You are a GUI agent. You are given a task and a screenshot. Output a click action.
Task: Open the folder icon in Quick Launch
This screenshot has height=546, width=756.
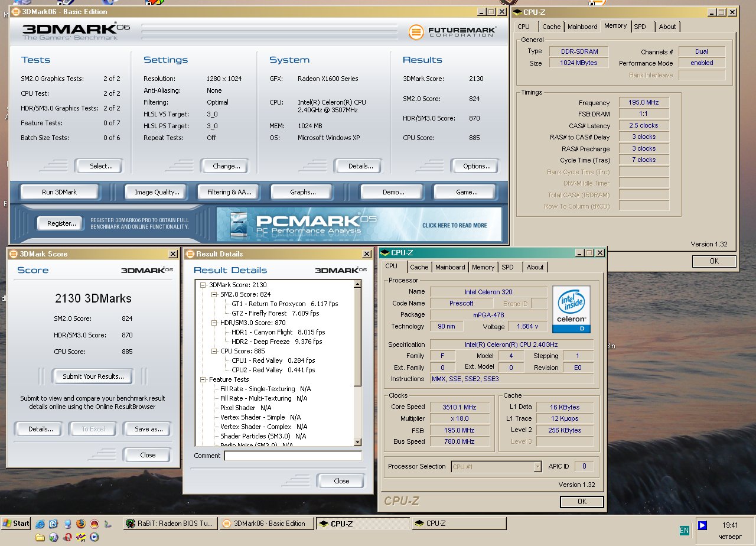click(40, 537)
